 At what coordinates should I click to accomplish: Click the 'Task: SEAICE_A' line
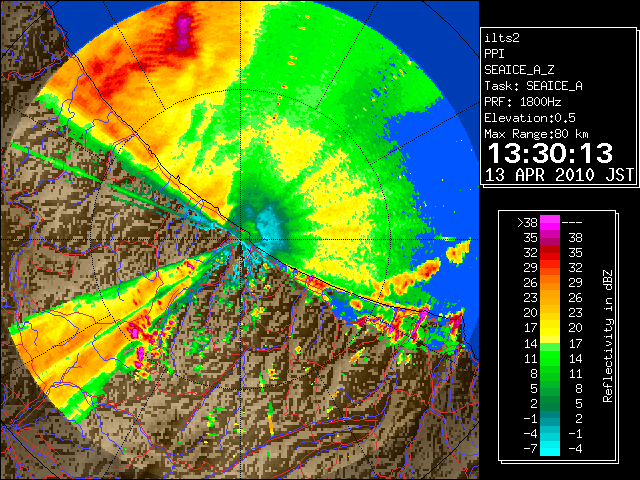(533, 86)
